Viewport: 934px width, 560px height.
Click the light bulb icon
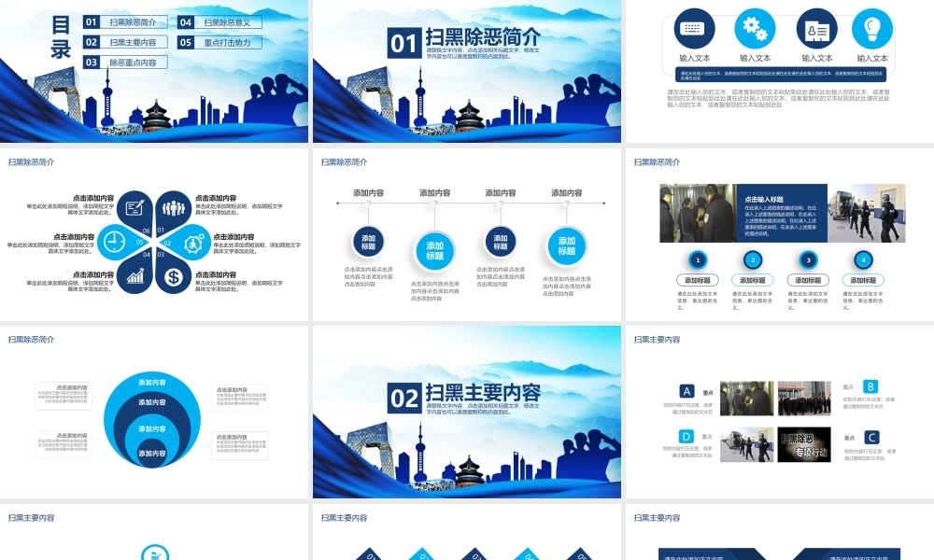(x=872, y=28)
